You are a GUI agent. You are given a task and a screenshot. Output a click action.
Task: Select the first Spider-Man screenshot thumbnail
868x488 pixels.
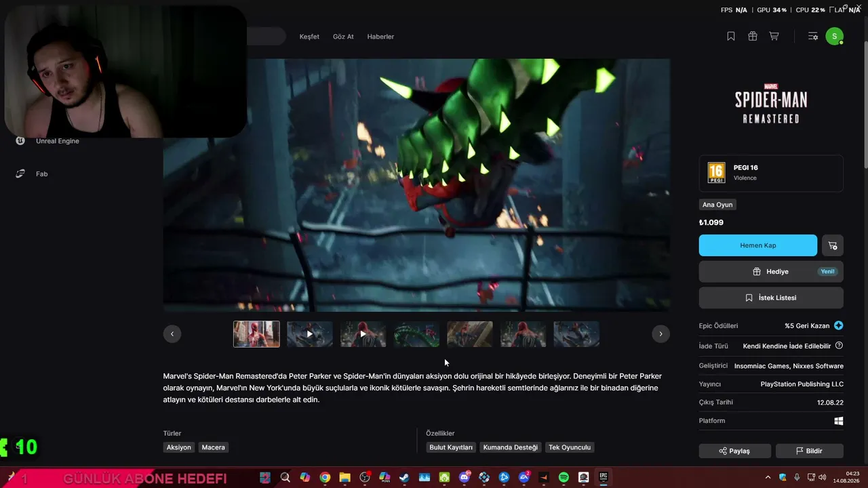(256, 334)
